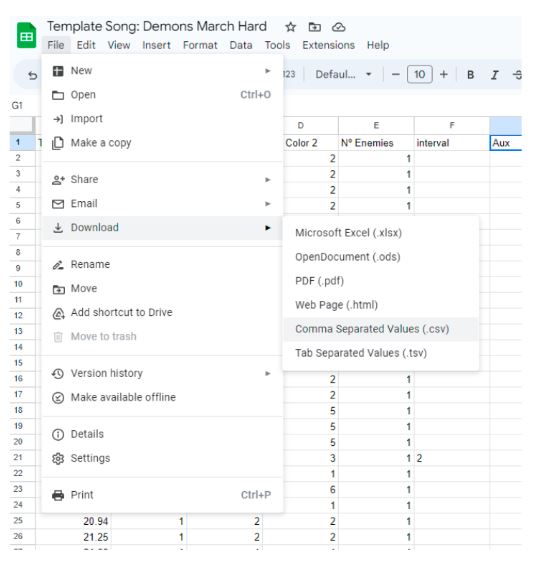Viewport: 535px width, 569px height.
Task: Expand the Version history submenu
Action: click(x=162, y=373)
